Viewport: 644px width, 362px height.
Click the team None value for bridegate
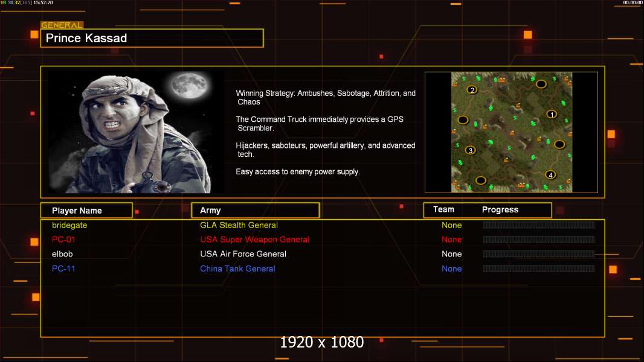(x=451, y=225)
